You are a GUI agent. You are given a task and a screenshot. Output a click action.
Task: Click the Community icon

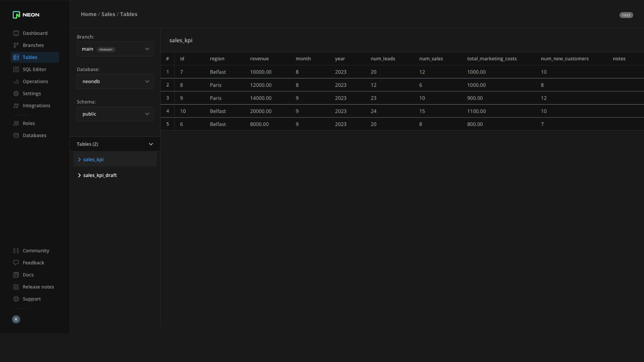(16, 251)
